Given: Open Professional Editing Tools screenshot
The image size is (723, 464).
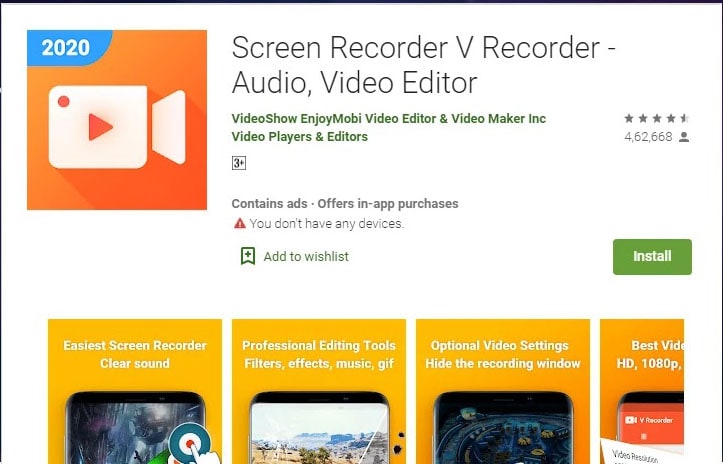Looking at the screenshot, I should [319, 392].
